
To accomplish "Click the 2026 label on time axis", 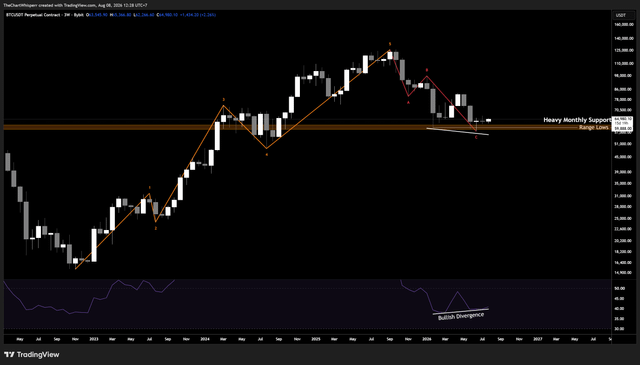I will click(427, 339).
